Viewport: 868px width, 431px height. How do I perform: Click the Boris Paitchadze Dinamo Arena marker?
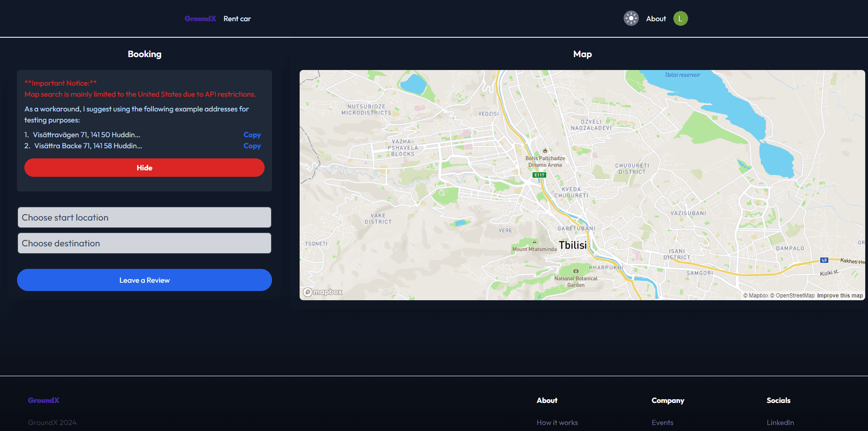point(545,151)
